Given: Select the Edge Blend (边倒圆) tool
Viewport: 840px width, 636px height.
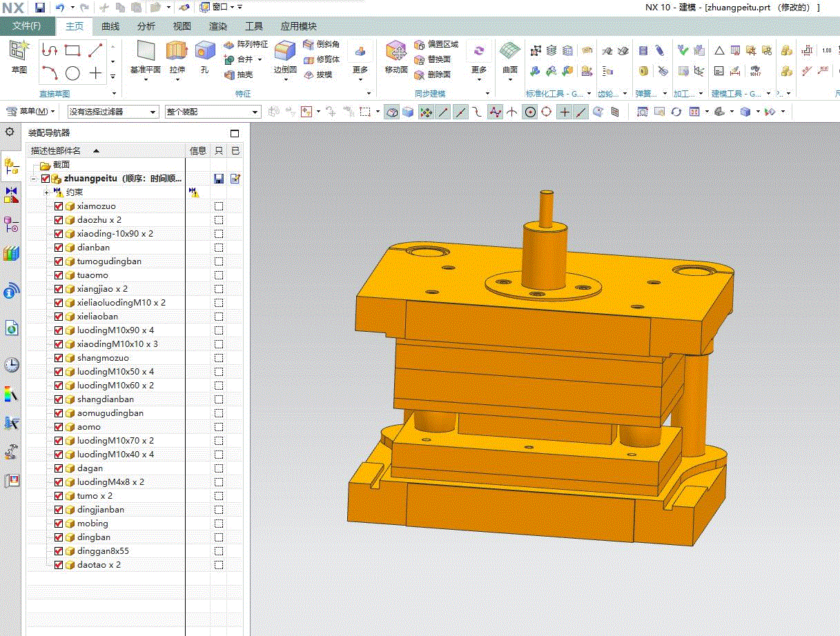Looking at the screenshot, I should click(285, 52).
